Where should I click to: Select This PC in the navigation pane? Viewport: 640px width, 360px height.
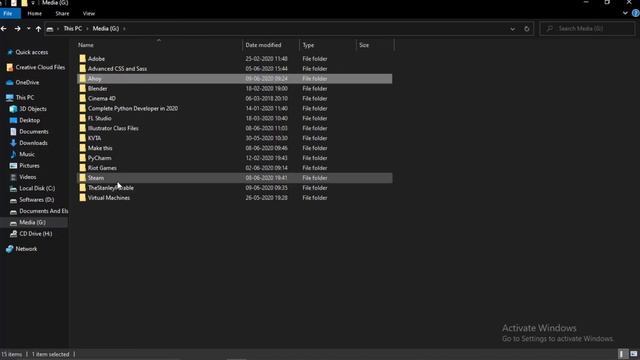tap(24, 98)
